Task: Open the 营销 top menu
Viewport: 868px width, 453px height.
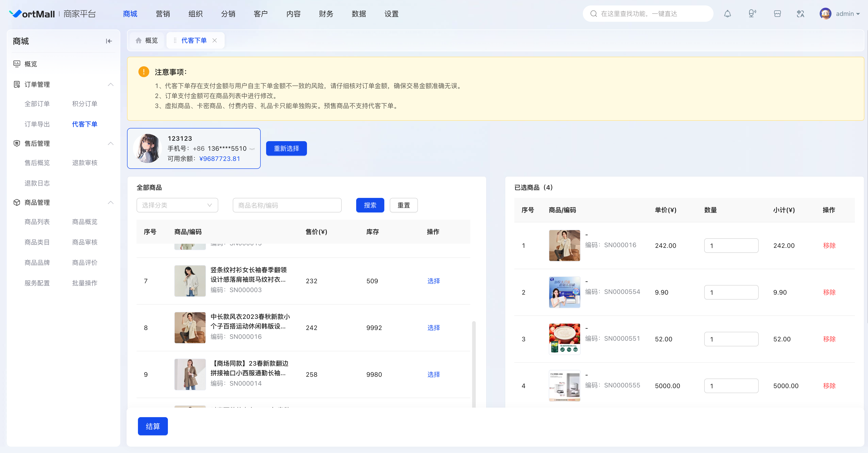Action: 163,14
